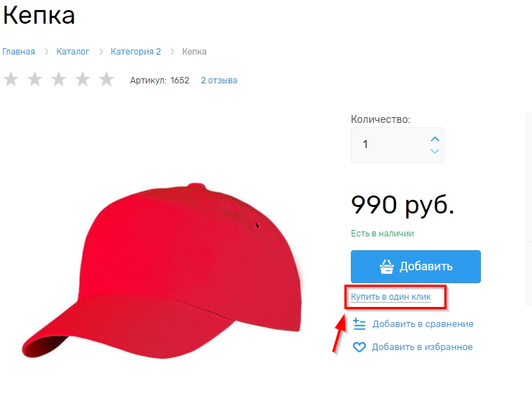Click the compare icon beside Добавить в сравнение

click(359, 324)
